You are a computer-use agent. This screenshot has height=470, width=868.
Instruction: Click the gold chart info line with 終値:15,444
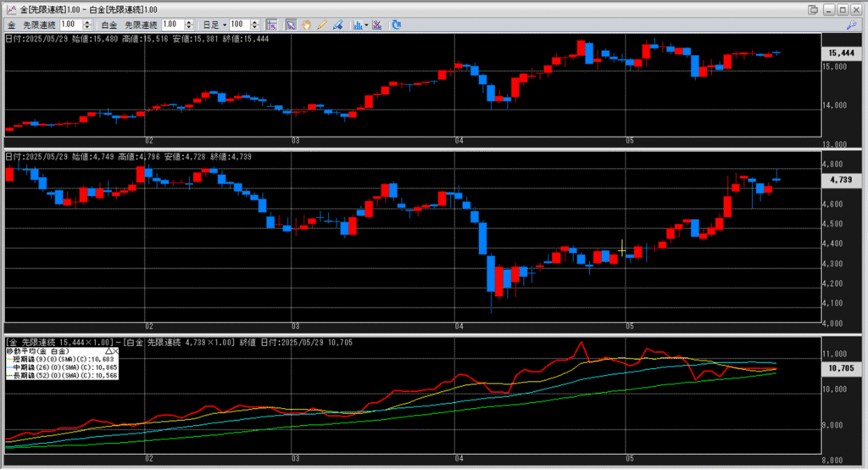tap(136, 39)
